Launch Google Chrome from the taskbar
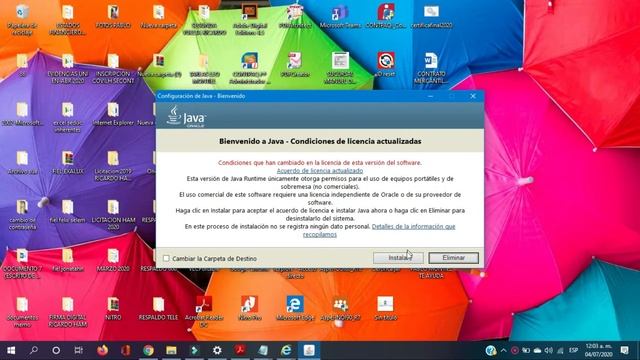The height and width of the screenshot is (360, 640). pyautogui.click(x=148, y=350)
